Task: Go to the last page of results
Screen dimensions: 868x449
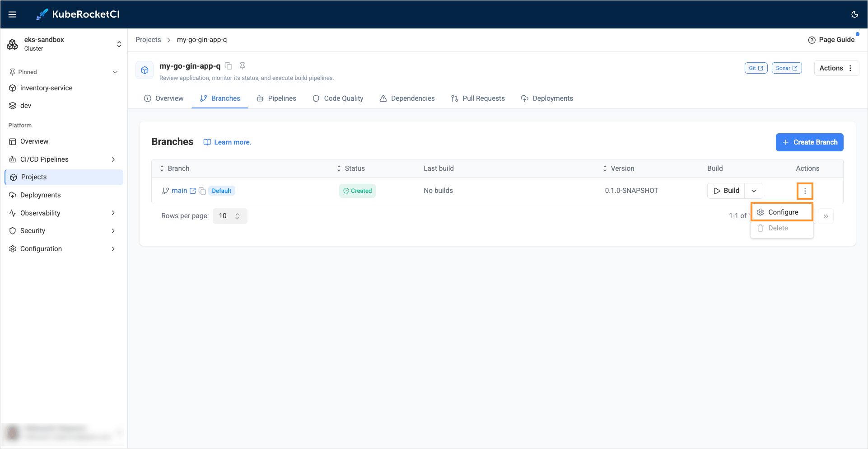Action: (826, 216)
